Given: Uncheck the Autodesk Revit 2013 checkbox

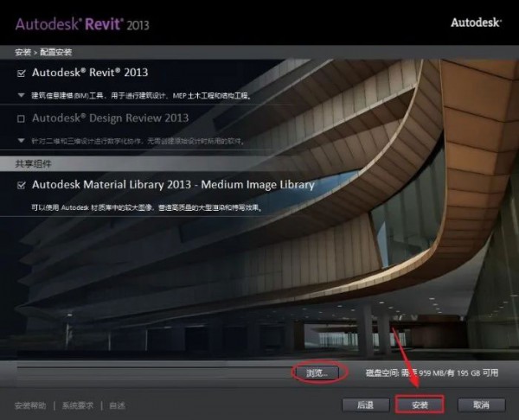Looking at the screenshot, I should 21,73.
